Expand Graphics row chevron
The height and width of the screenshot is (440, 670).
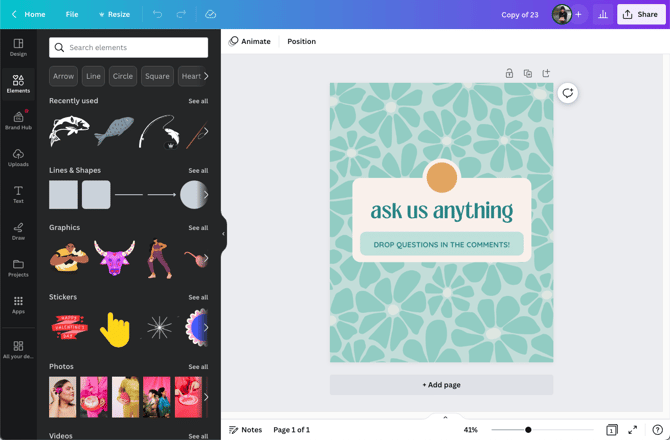click(206, 258)
